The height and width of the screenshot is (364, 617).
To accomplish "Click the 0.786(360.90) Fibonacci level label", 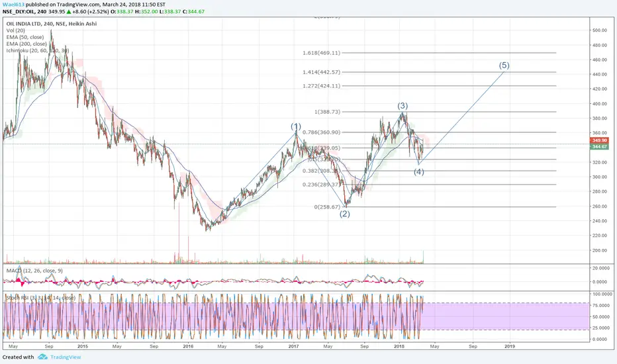I will click(322, 132).
